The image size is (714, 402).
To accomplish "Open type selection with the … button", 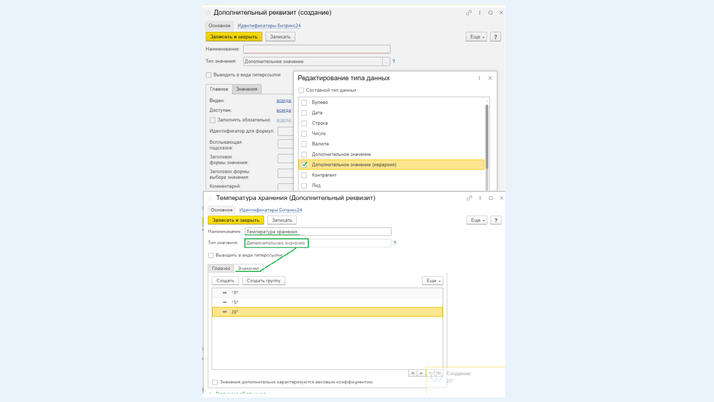I will point(386,61).
